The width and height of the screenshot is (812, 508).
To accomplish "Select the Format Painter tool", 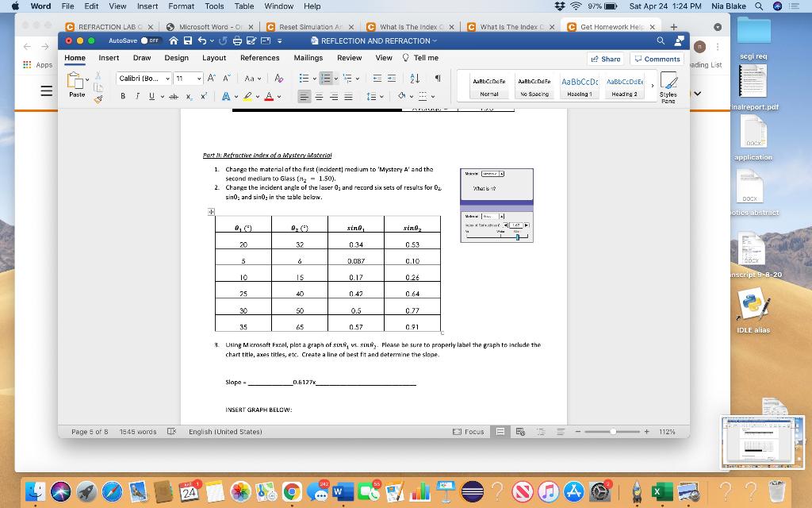I will pyautogui.click(x=98, y=98).
